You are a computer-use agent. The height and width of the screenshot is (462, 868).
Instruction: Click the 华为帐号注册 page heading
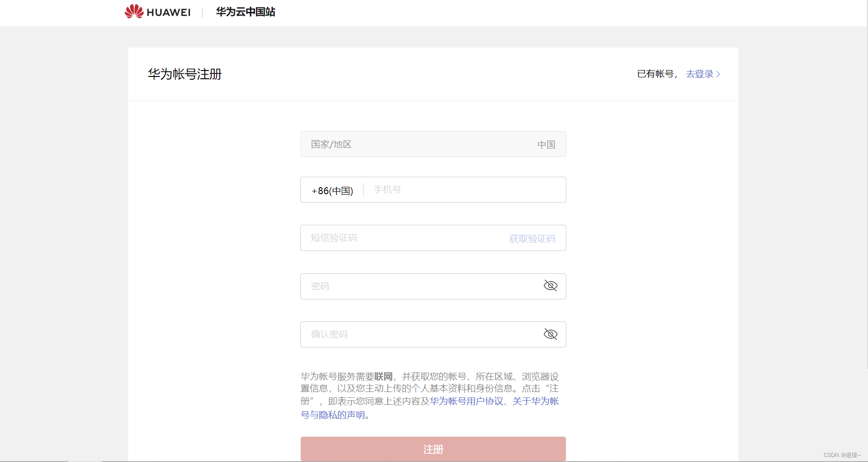point(184,74)
